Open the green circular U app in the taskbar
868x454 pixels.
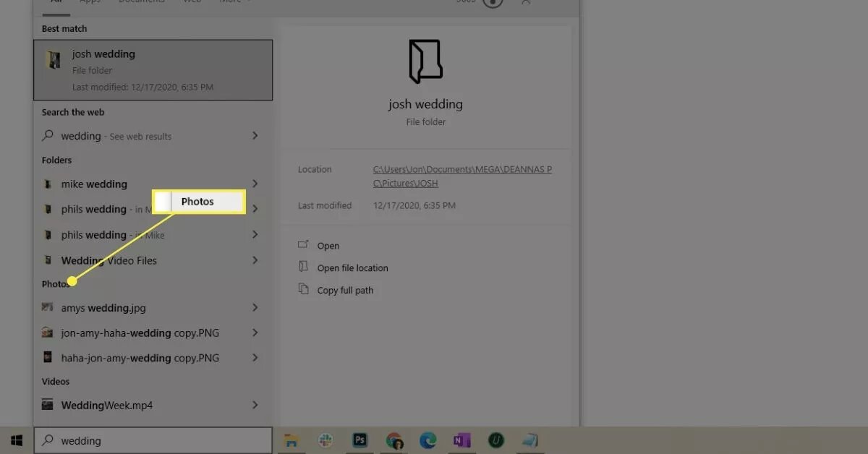coord(495,440)
